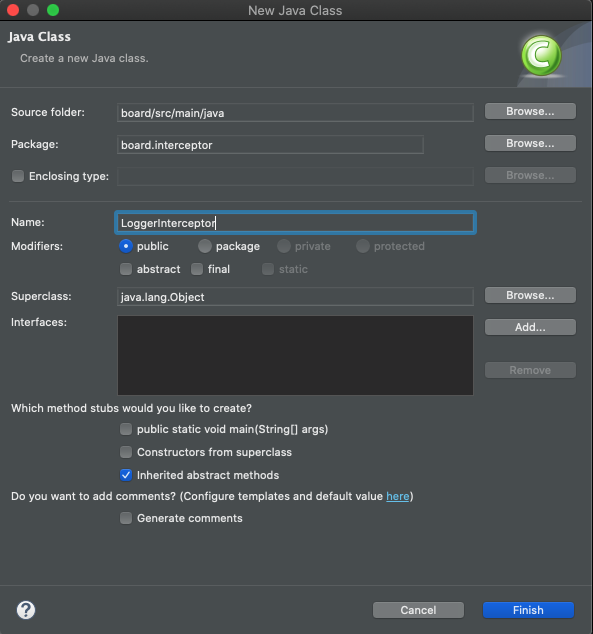Image resolution: width=593 pixels, height=634 pixels.
Task: Zoom the dialog with the green button
Action: (x=53, y=10)
